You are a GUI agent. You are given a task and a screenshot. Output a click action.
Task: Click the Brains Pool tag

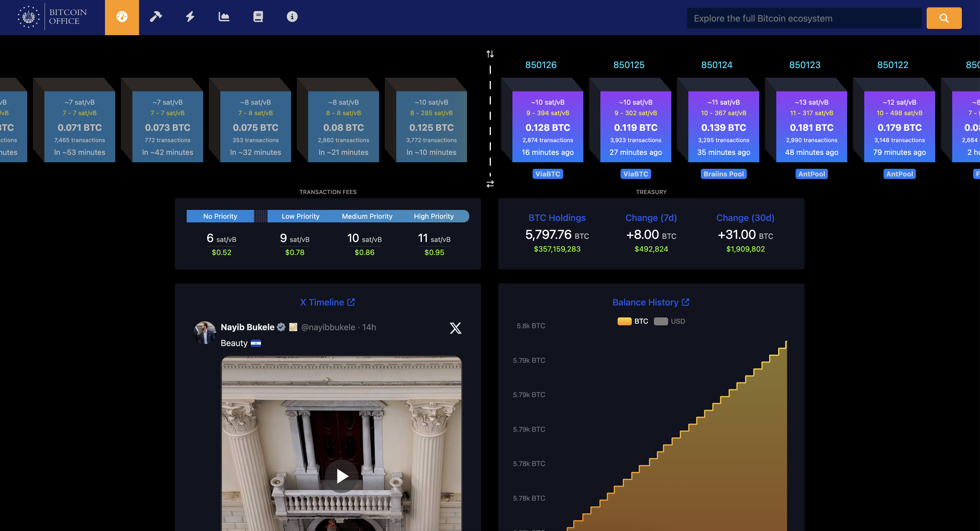pos(723,174)
